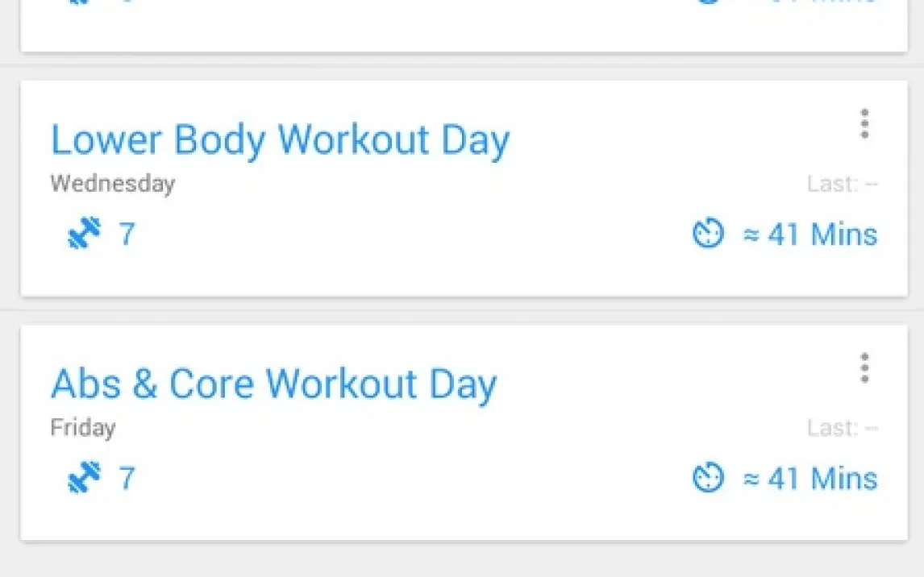
Task: Tap the Last: -- text on the Lower Body card
Action: click(x=842, y=185)
